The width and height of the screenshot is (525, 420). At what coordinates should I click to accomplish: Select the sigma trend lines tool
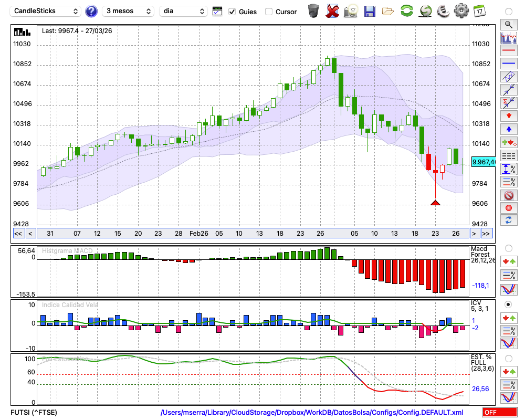(509, 102)
